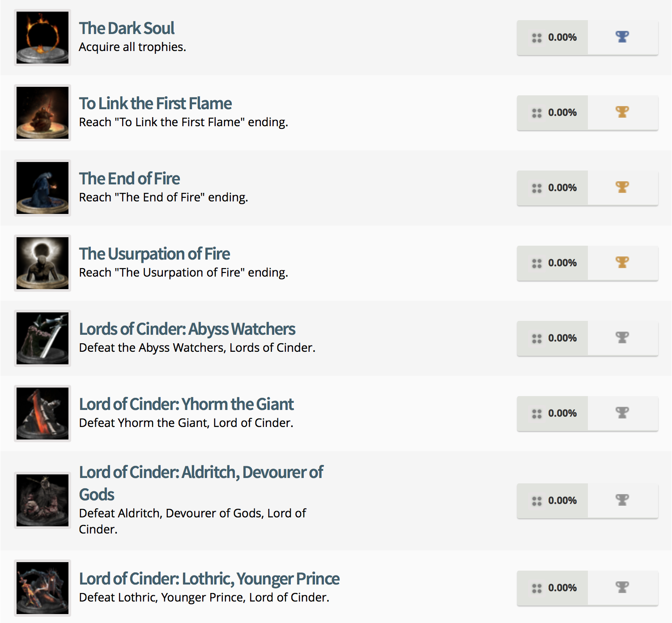672x623 pixels.
Task: Open the To Link the First Flame trophy link
Action: point(155,103)
